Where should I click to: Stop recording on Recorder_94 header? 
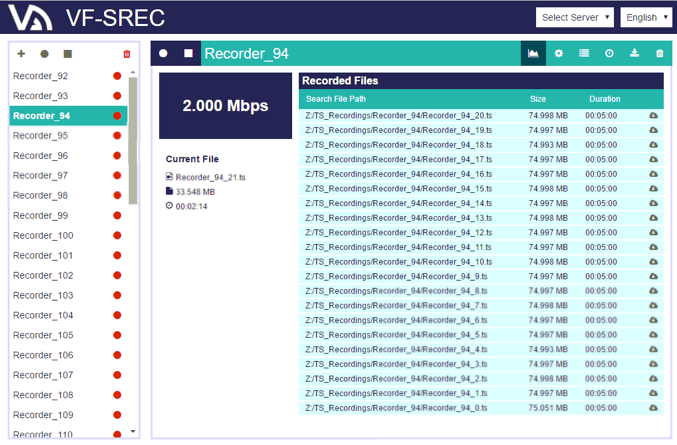click(188, 53)
